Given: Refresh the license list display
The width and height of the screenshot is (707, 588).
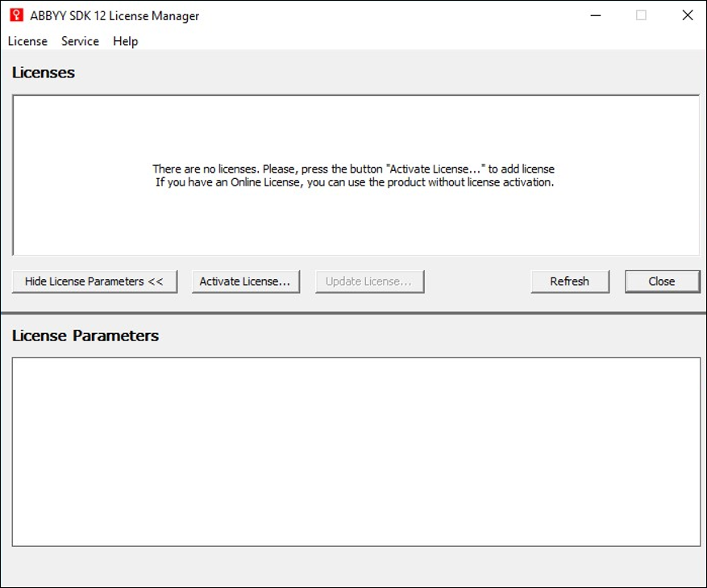Looking at the screenshot, I should pos(570,281).
